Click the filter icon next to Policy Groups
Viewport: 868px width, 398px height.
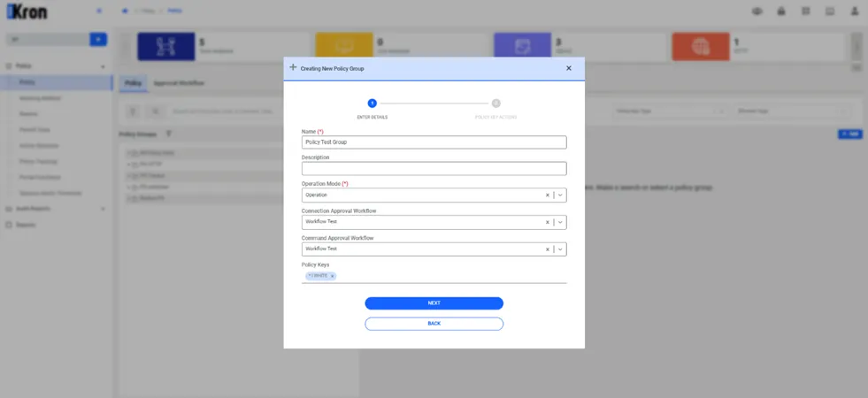click(169, 134)
